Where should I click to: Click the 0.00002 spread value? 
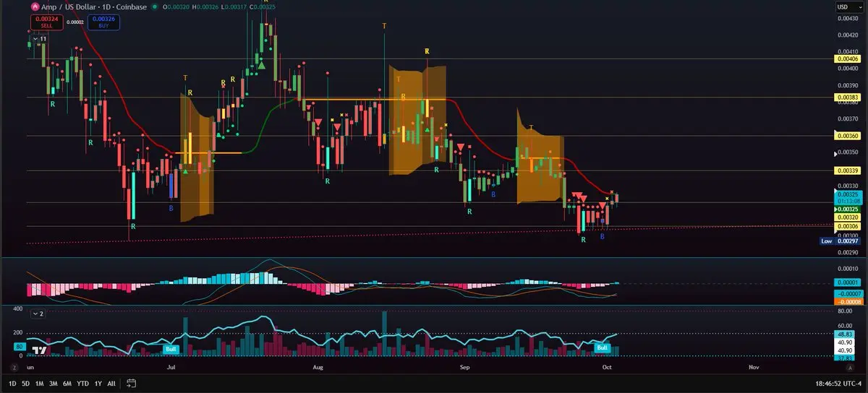[x=75, y=22]
